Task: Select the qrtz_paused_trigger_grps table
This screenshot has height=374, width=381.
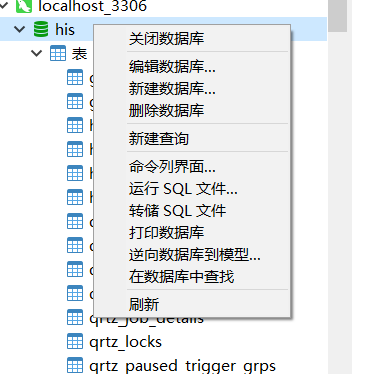Action: (x=183, y=366)
